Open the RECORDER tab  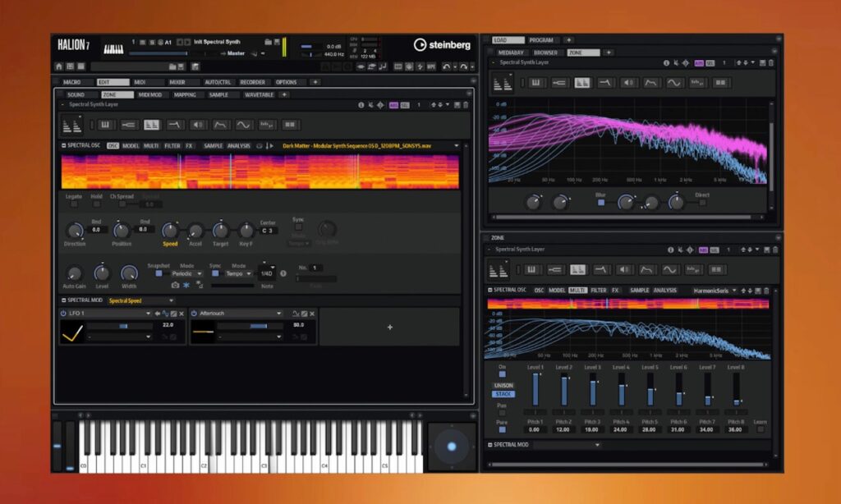pyautogui.click(x=253, y=82)
